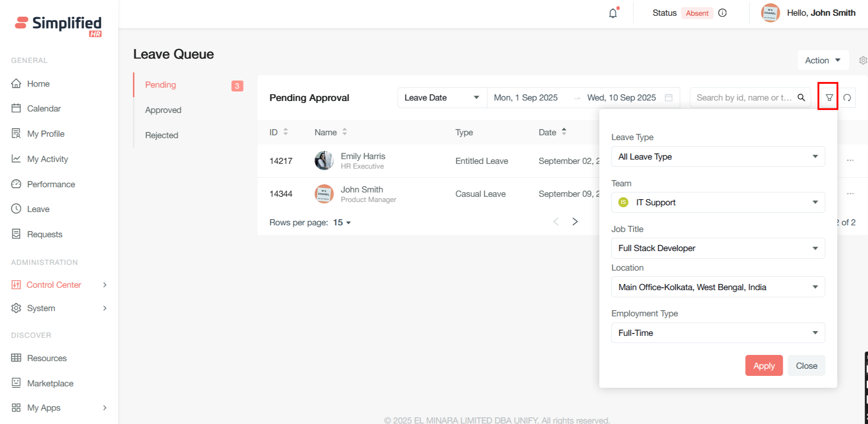Open the Leave Type dropdown
The width and height of the screenshot is (868, 424).
[718, 157]
